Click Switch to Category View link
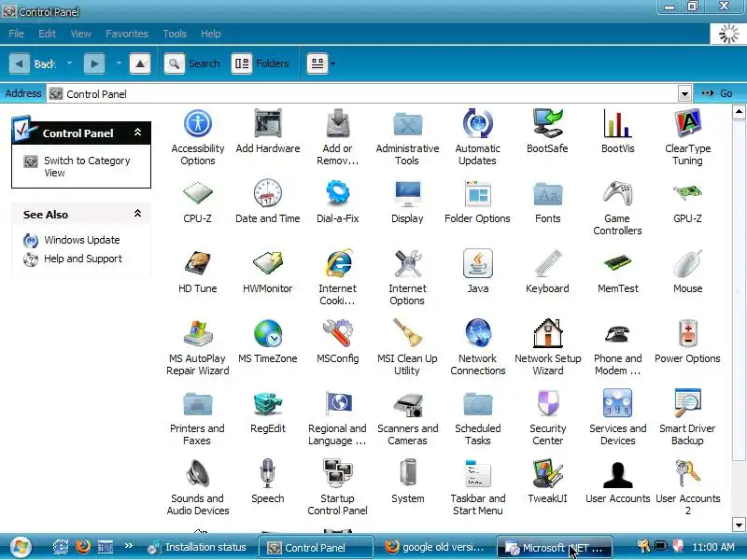This screenshot has height=560, width=747. pos(87,167)
